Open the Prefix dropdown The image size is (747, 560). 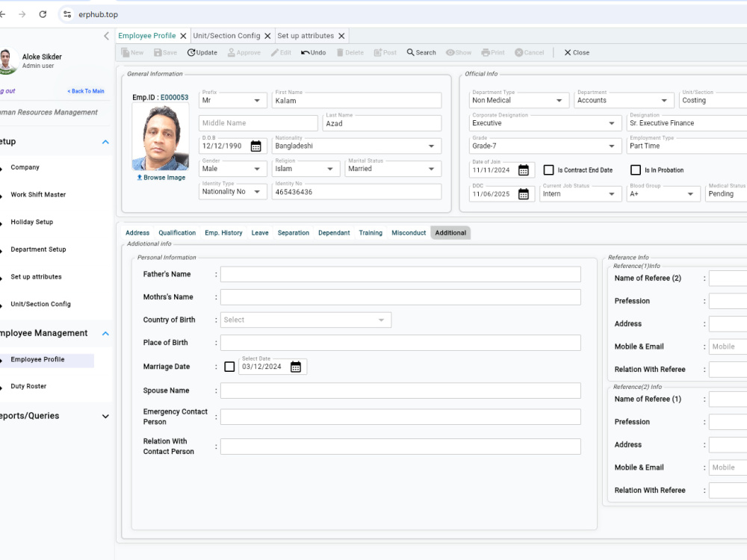(232, 101)
